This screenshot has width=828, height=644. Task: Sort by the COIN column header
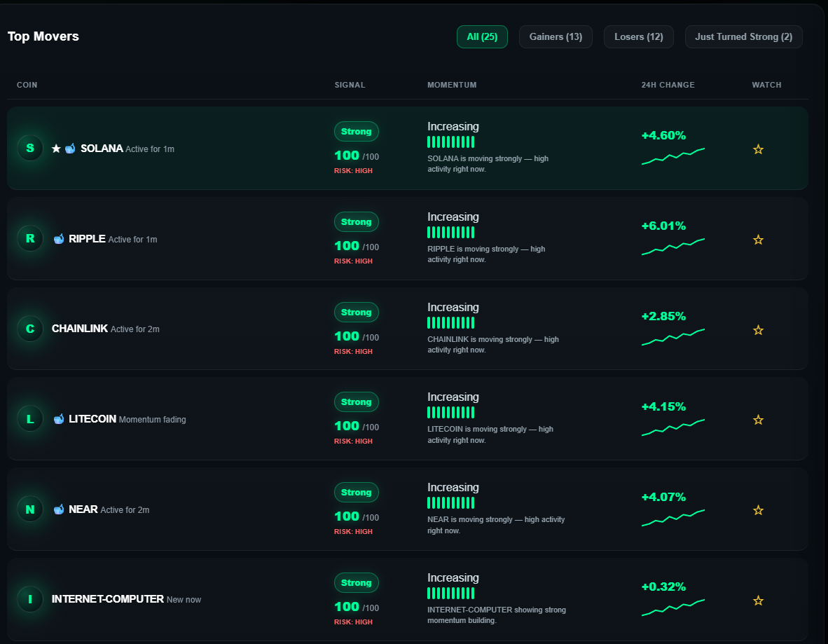pos(27,85)
